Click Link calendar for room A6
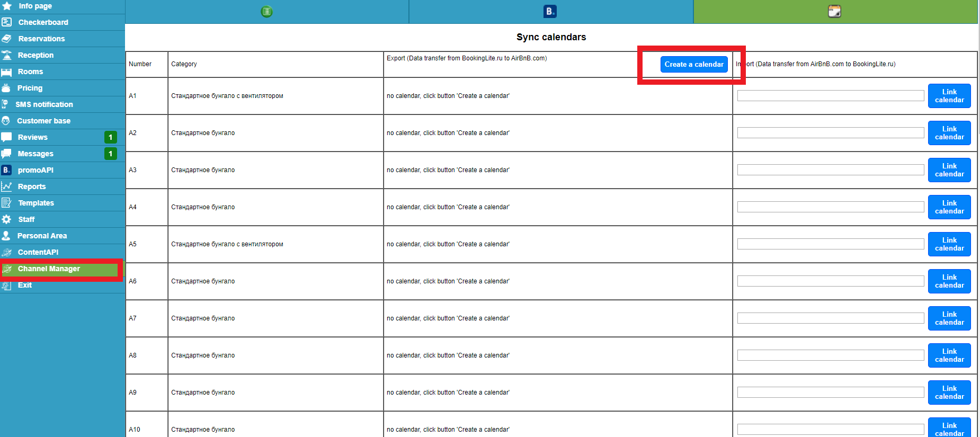Viewport: 980px width, 437px height. point(949,281)
